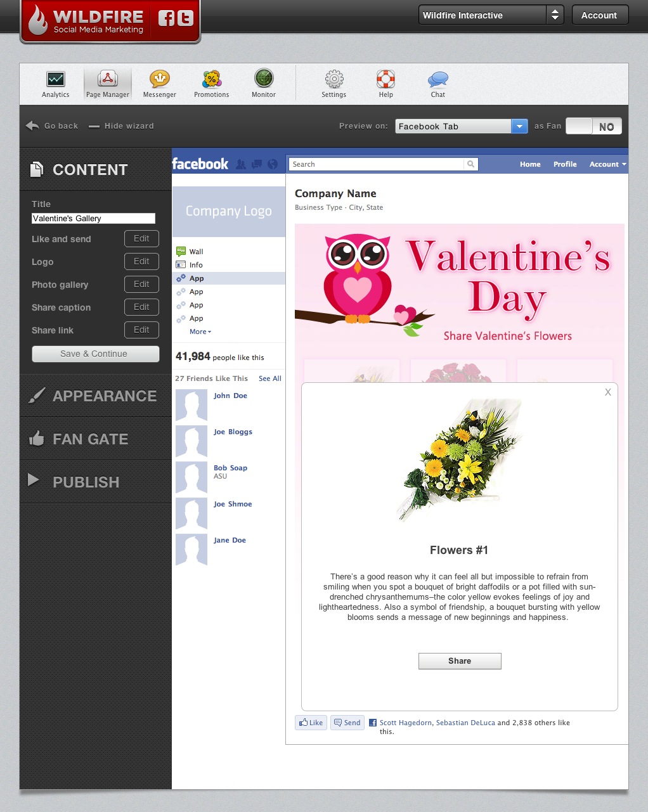Click the Facebook Home tab
The height and width of the screenshot is (812, 648).
(x=530, y=164)
